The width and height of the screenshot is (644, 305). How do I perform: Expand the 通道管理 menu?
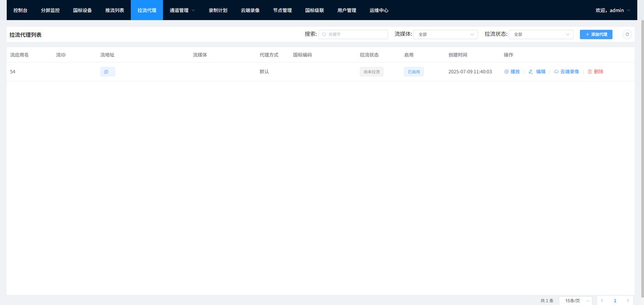pos(182,10)
